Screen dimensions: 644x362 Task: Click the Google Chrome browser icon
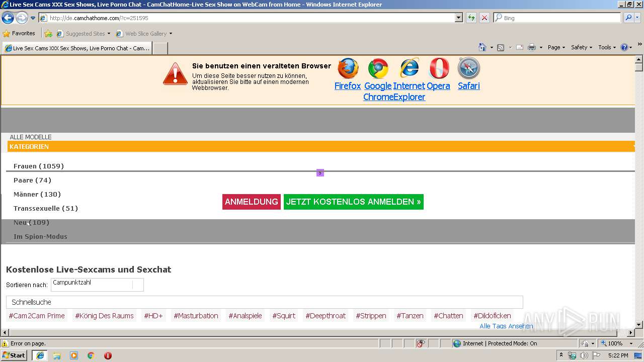tap(378, 69)
